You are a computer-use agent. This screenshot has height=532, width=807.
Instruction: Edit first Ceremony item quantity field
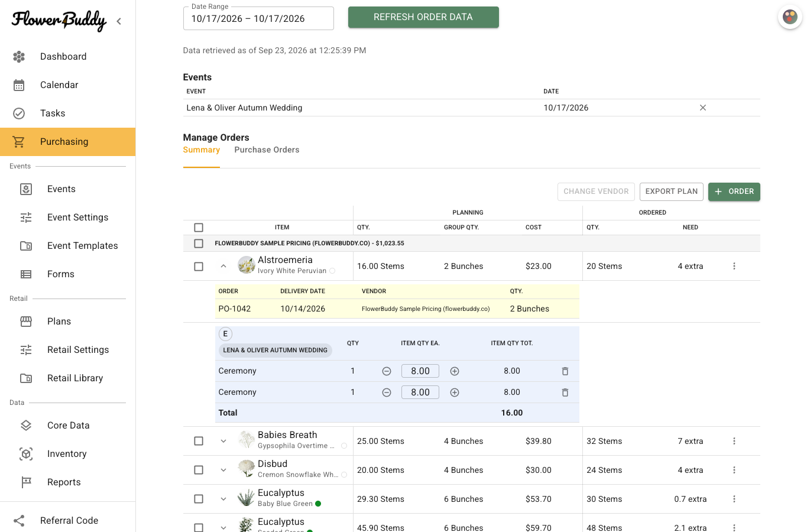pyautogui.click(x=420, y=371)
